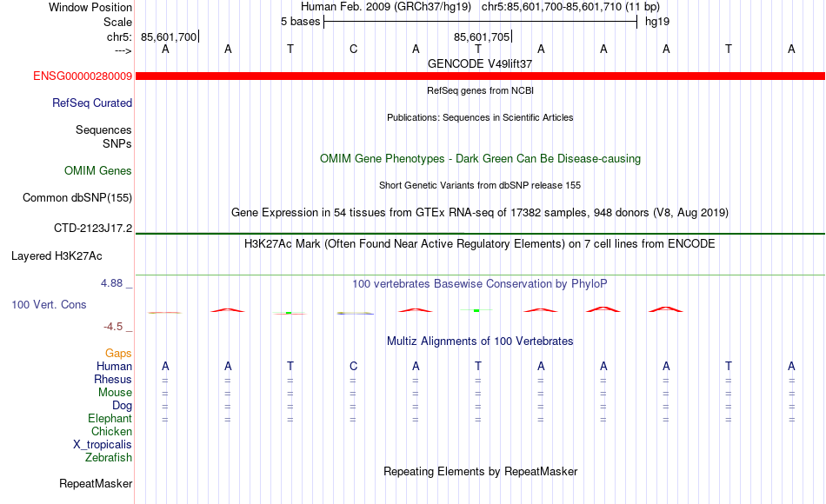The height and width of the screenshot is (504, 826).
Task: Click the ---> strand direction arrow
Action: [123, 50]
